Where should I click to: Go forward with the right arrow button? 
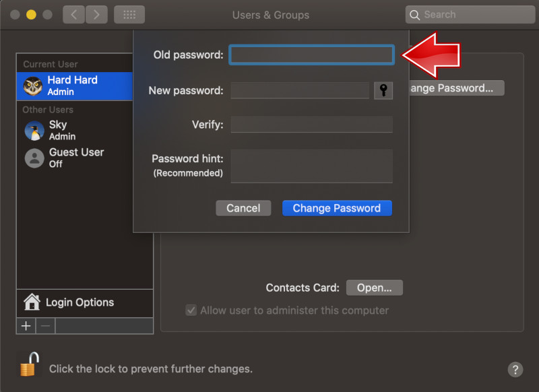click(96, 14)
